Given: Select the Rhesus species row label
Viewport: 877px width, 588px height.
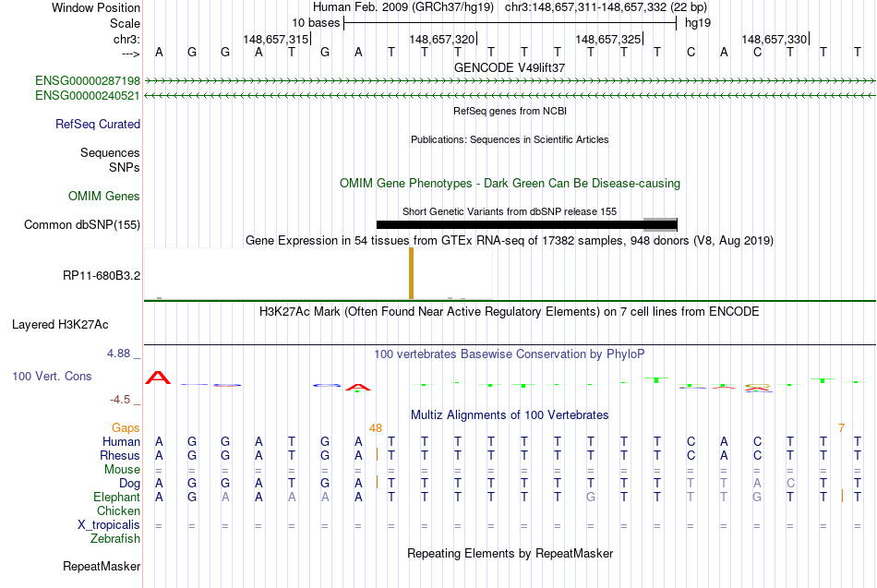Looking at the screenshot, I should click(x=120, y=455).
